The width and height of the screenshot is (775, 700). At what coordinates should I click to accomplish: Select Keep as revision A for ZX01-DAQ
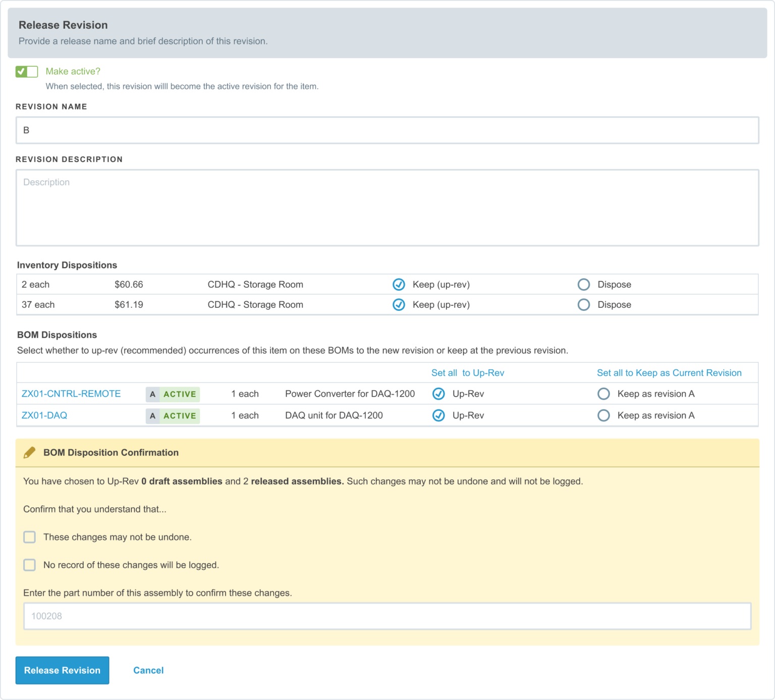coord(603,415)
